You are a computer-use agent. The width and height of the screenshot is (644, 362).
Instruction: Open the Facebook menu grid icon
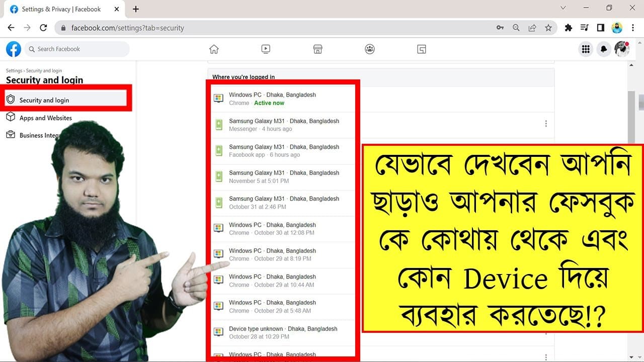(x=586, y=49)
